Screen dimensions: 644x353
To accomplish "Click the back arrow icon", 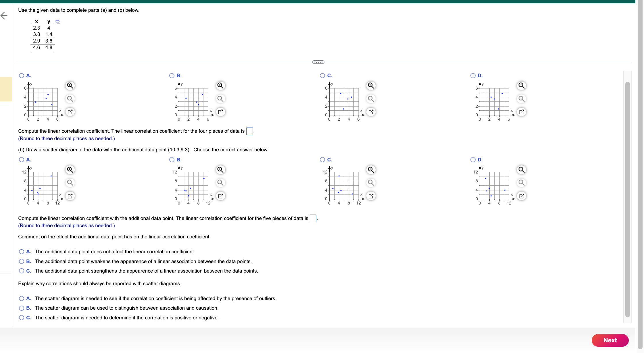I will (4, 15).
